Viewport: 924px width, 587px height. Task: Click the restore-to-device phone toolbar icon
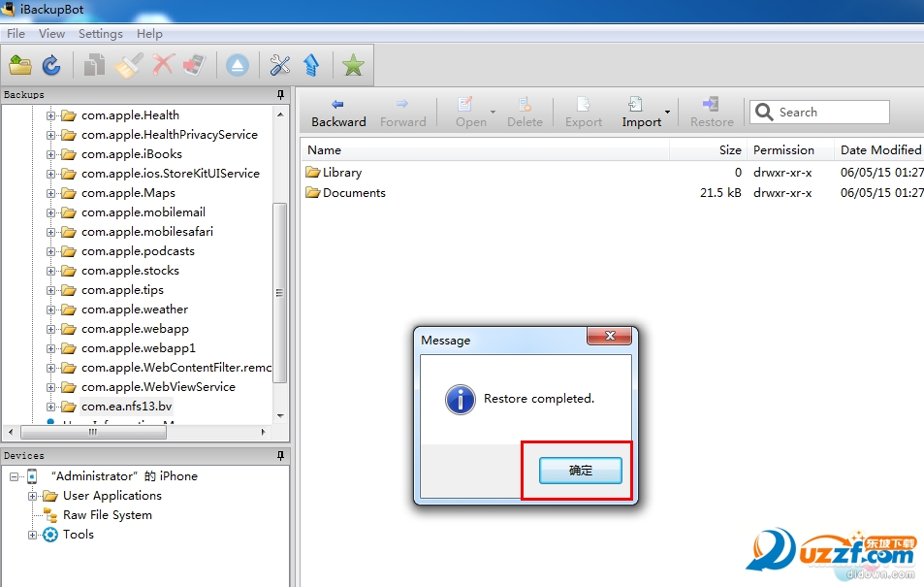tap(195, 65)
